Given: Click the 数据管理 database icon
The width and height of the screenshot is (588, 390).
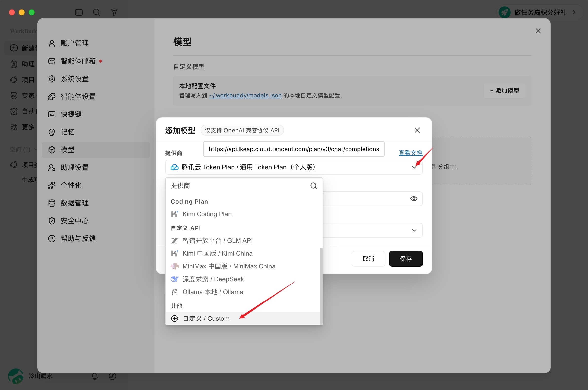Looking at the screenshot, I should 52,203.
